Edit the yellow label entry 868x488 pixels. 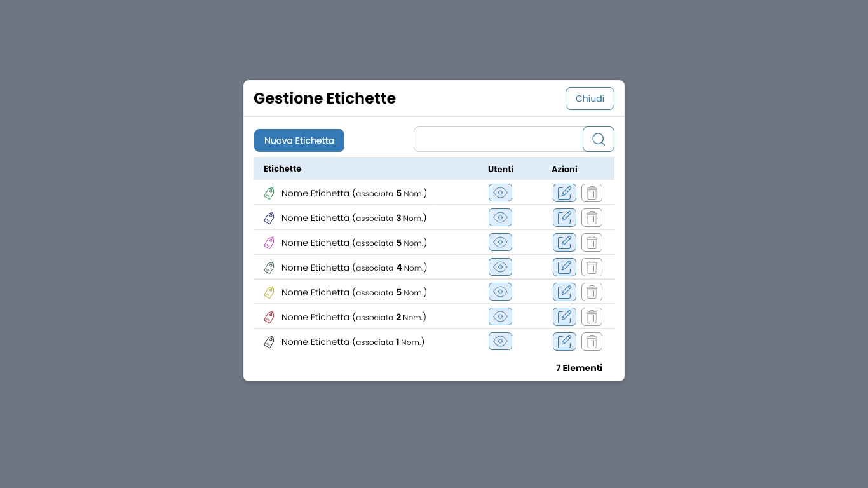[564, 292]
